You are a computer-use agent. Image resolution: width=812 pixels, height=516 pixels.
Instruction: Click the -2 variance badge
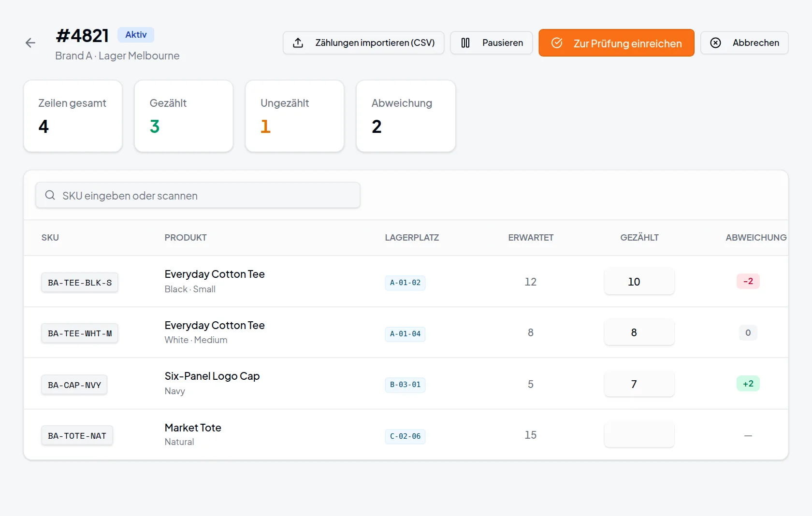(748, 281)
